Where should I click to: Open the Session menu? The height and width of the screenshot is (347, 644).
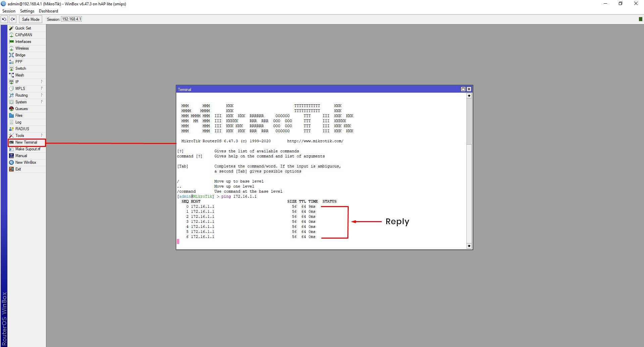9,11
